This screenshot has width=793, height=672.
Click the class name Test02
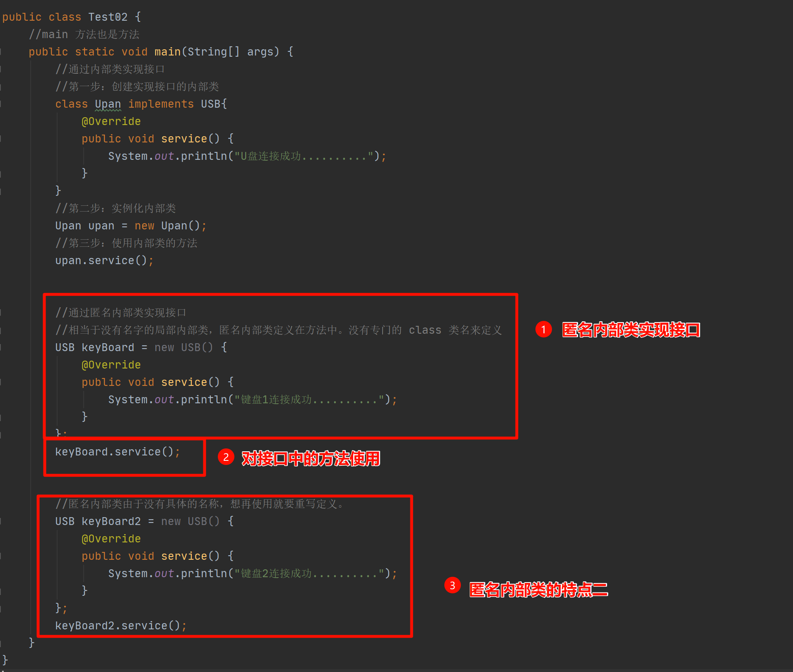[108, 17]
